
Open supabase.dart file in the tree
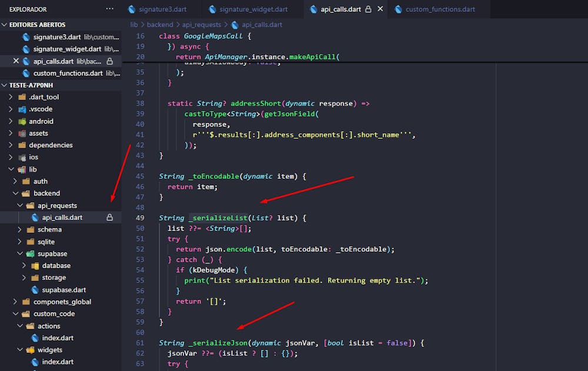pos(63,290)
